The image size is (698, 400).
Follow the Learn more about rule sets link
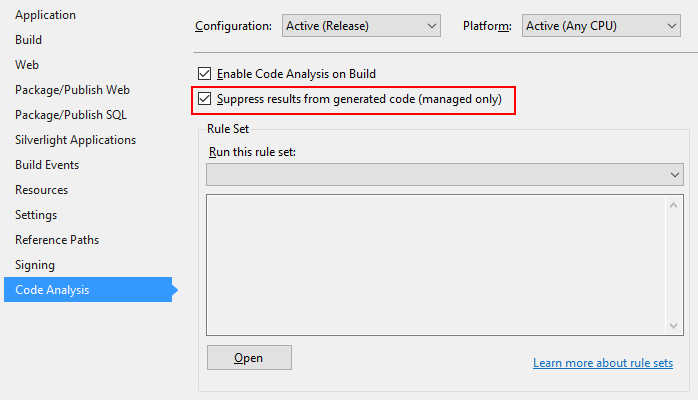[x=603, y=363]
